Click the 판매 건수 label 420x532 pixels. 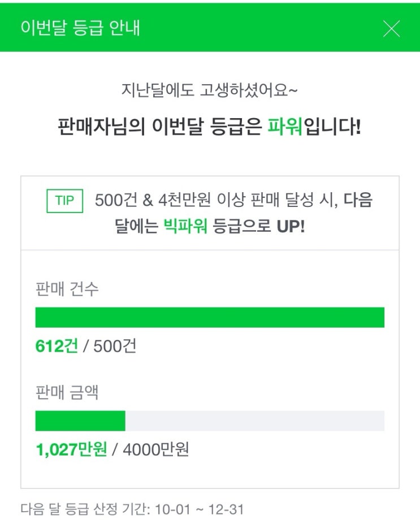[x=67, y=289]
